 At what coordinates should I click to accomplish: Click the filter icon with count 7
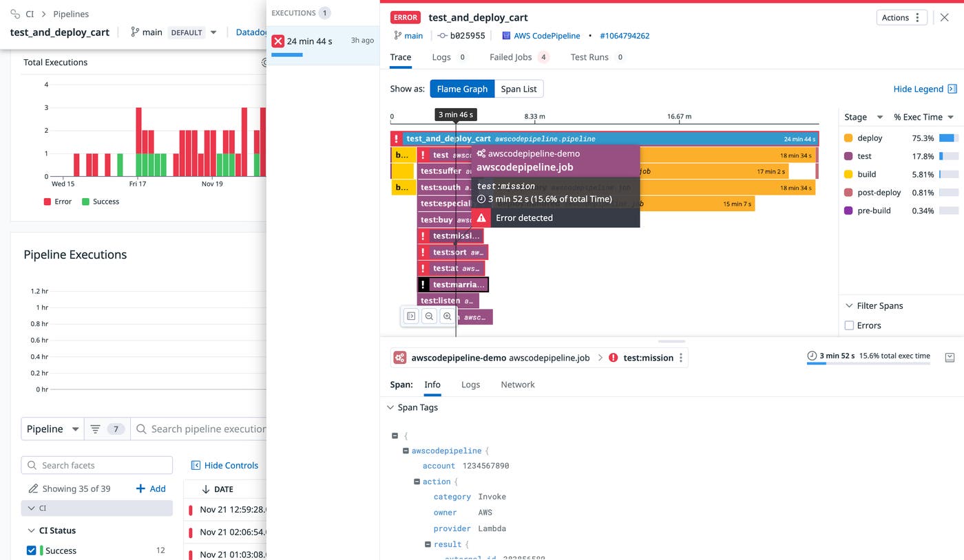coord(106,429)
